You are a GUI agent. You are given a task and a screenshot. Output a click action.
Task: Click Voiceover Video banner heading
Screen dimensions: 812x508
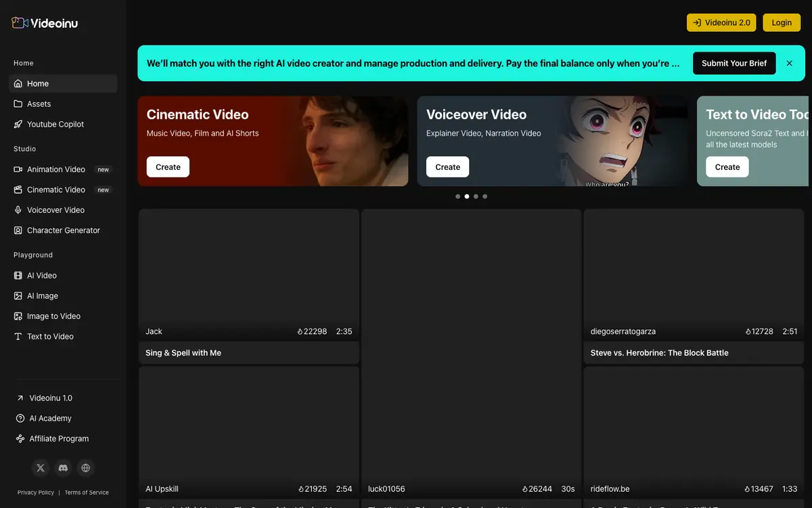(x=476, y=114)
